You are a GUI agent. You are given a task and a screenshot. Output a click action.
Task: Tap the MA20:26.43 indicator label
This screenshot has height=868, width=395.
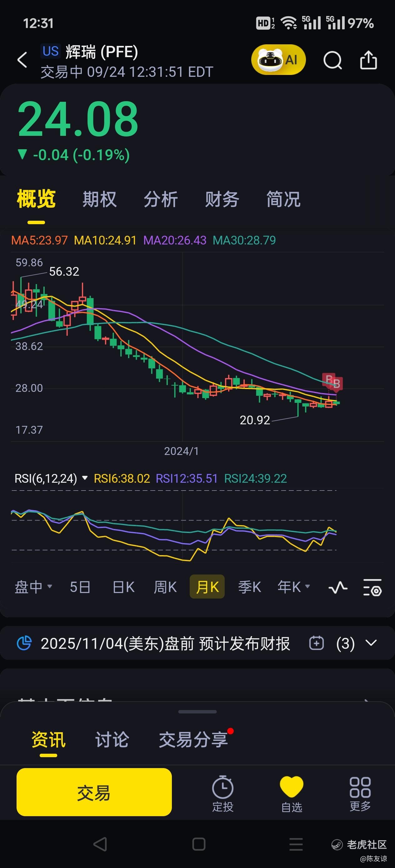(175, 240)
